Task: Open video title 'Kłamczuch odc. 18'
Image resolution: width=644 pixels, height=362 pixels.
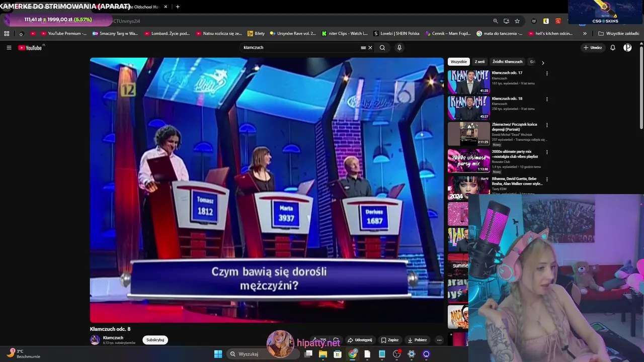Action: (507, 99)
